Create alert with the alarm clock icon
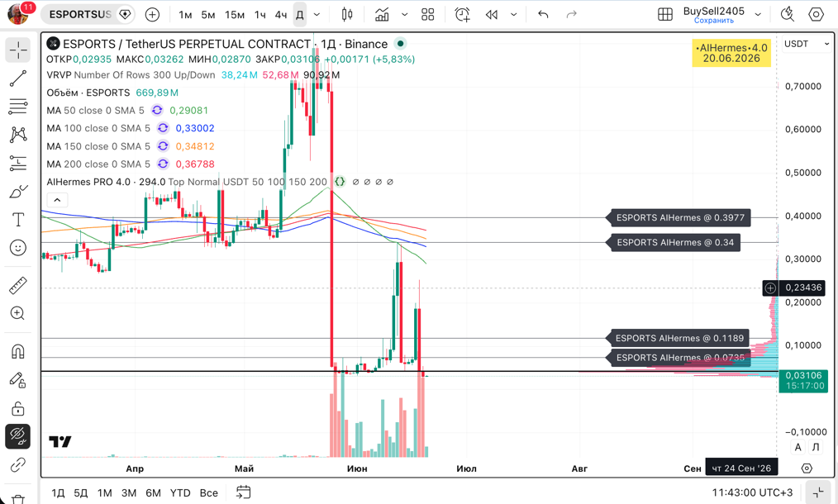This screenshot has height=504, width=838. [462, 14]
